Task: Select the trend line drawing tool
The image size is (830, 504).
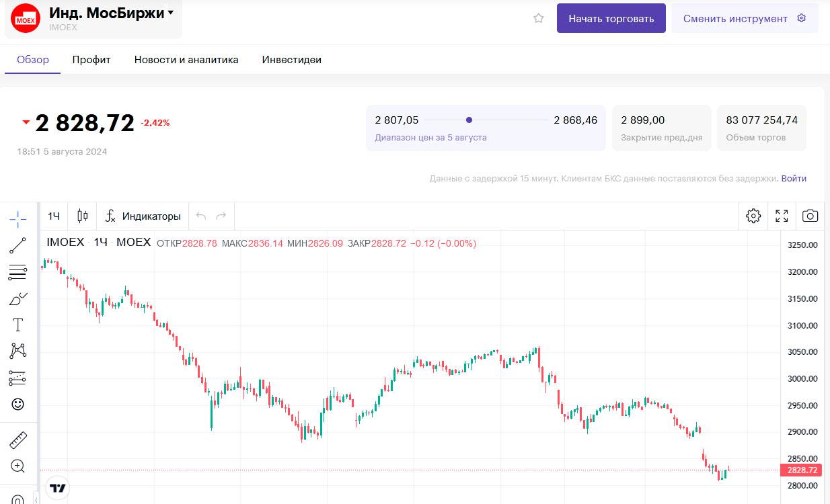Action: click(18, 245)
